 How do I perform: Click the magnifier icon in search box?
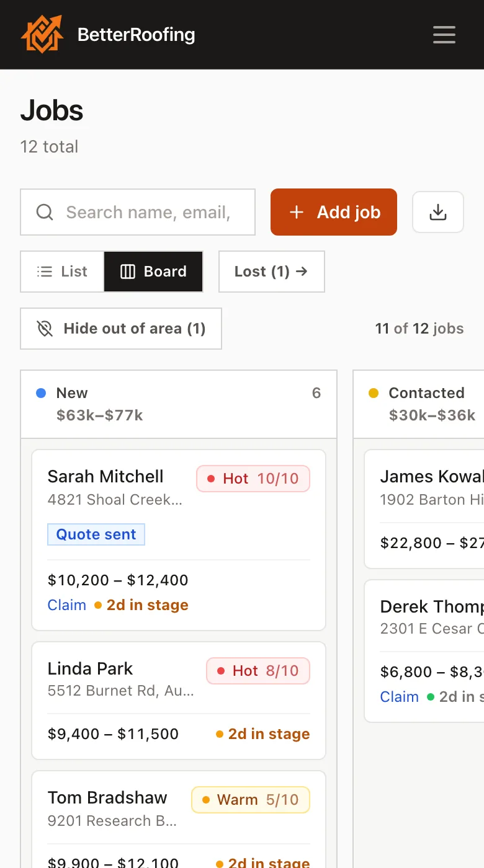pyautogui.click(x=45, y=212)
